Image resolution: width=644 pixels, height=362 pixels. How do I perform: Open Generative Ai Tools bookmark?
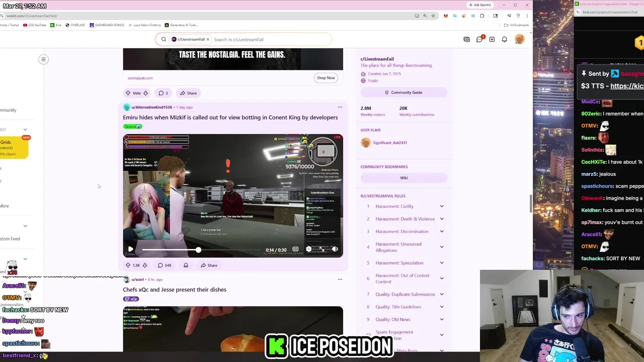(x=181, y=25)
